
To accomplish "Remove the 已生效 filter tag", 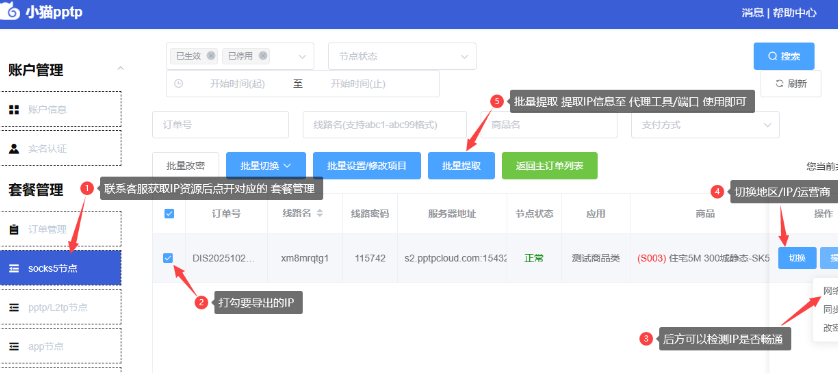I will tap(211, 56).
